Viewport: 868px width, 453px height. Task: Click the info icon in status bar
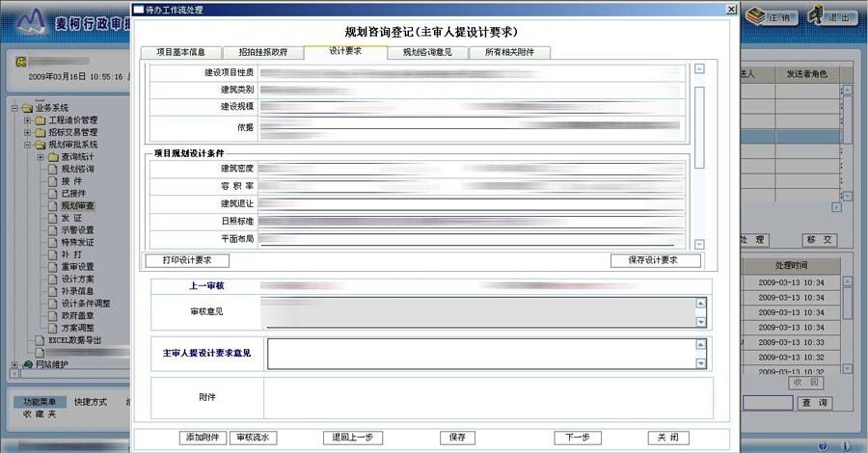(846, 446)
